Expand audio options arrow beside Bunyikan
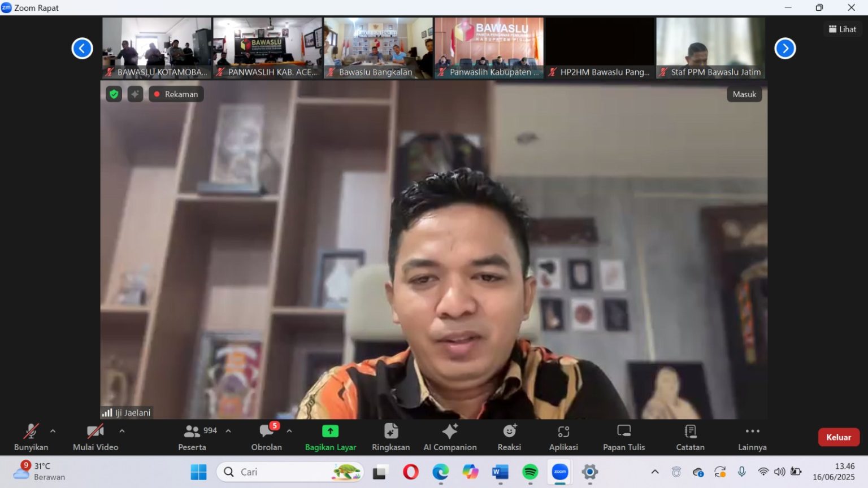868x488 pixels. 53,431
